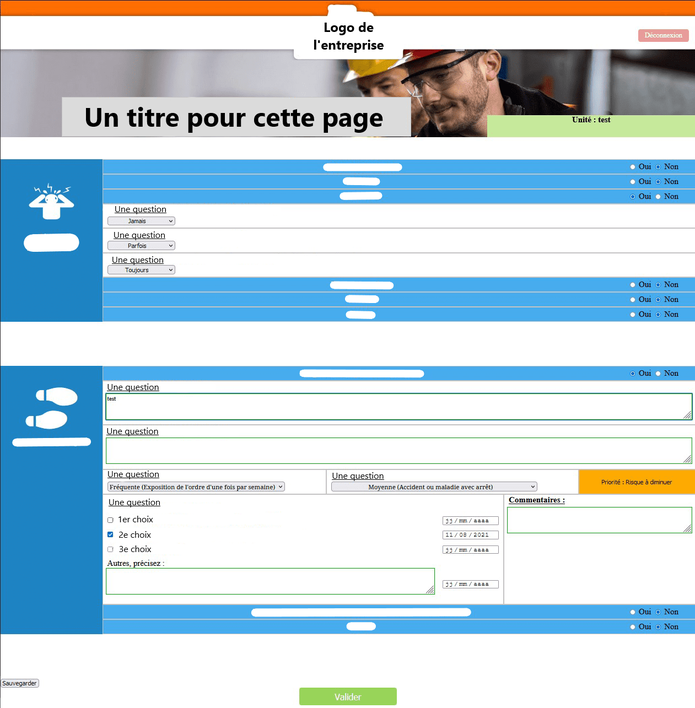Click the 'Logo de l'entreprise' placeholder
This screenshot has height=708, width=695.
click(x=348, y=36)
